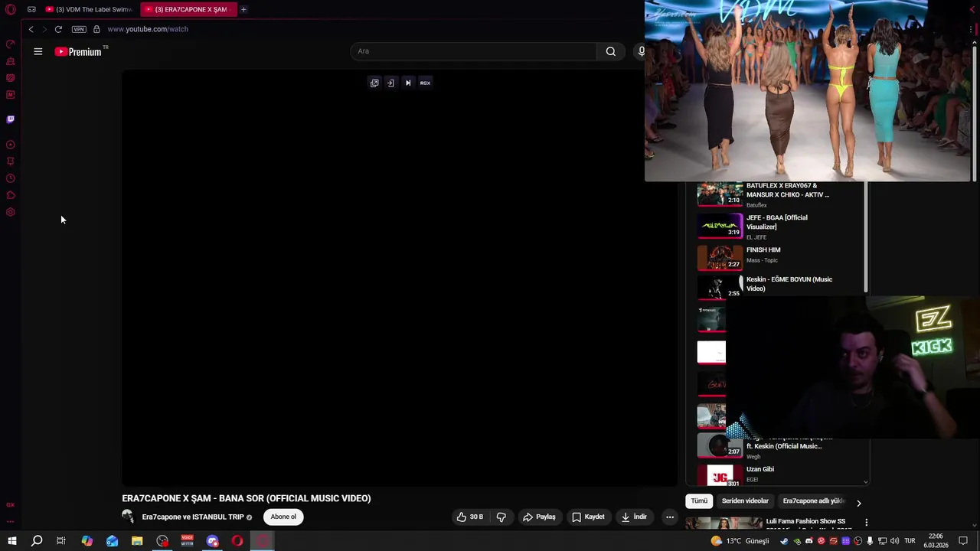This screenshot has height=551, width=980.
Task: Switch the TUR keyboard language indicator
Action: pyautogui.click(x=910, y=541)
